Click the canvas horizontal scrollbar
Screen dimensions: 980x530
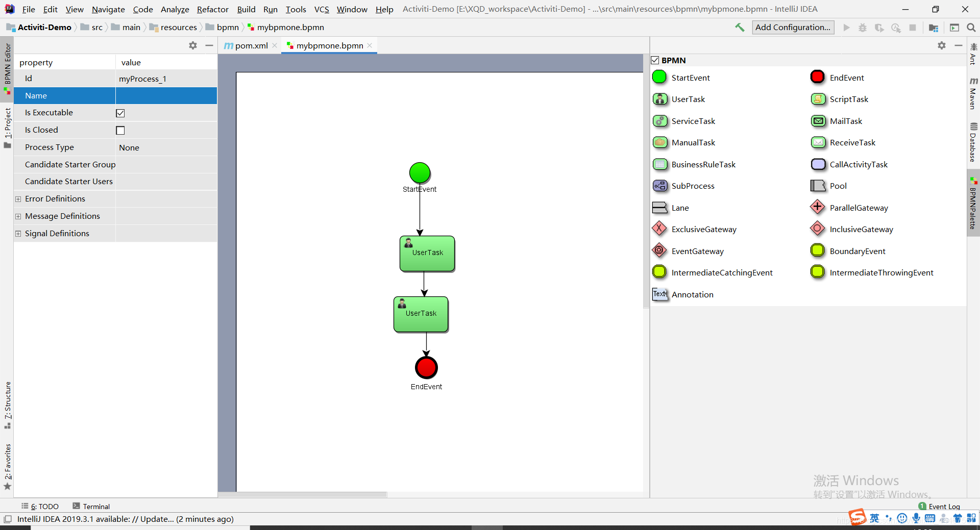tap(303, 494)
